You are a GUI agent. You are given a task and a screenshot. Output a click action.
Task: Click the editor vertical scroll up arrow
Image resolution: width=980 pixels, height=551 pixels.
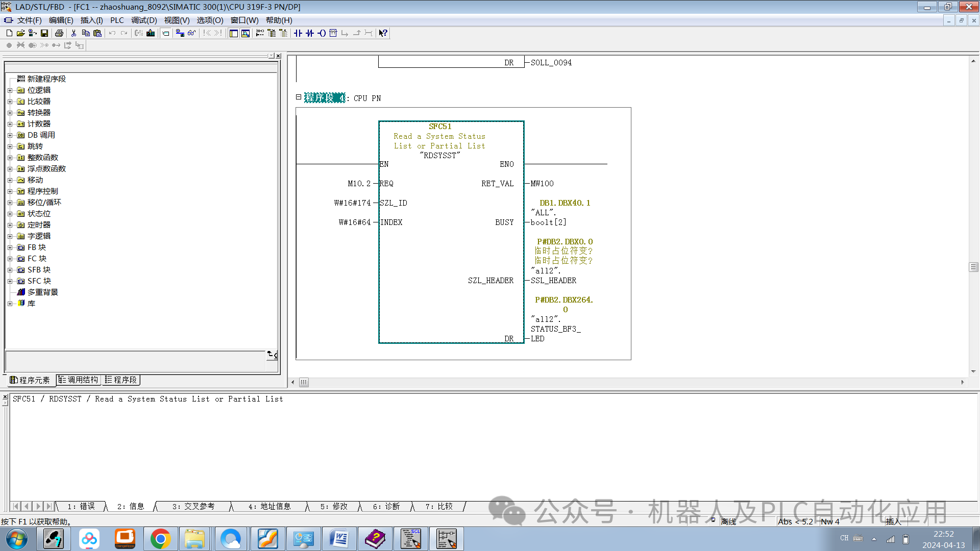pyautogui.click(x=973, y=61)
